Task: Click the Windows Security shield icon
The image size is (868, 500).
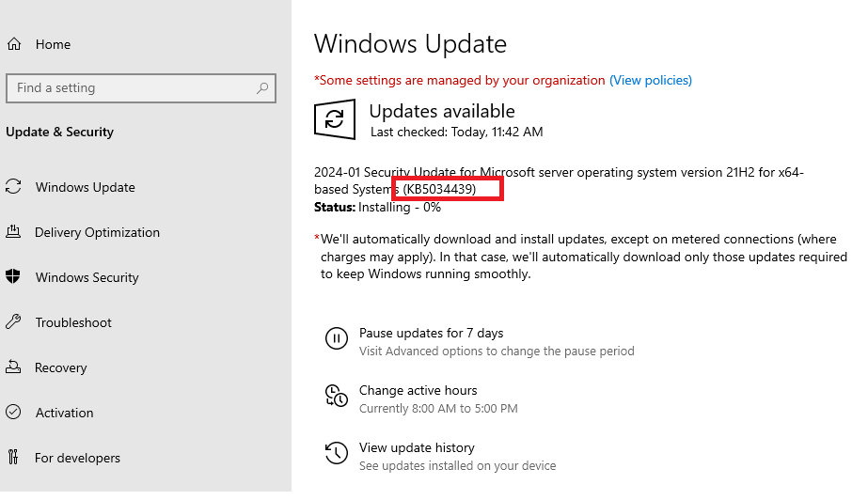Action: coord(13,276)
